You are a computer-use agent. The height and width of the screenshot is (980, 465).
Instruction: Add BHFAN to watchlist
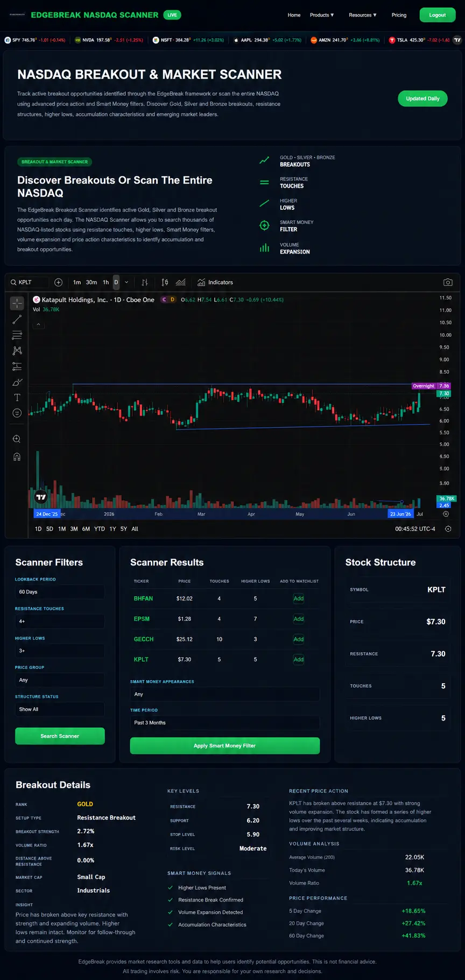coord(299,598)
